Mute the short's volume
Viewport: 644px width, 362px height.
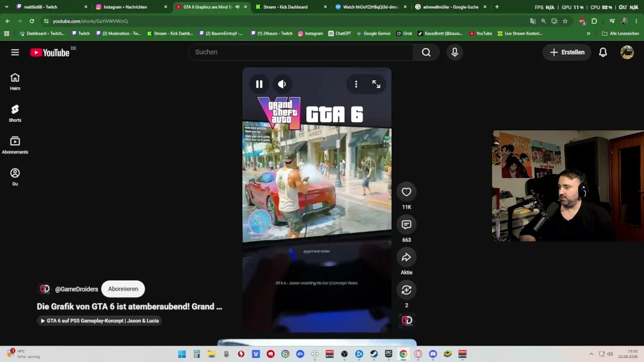tap(282, 84)
